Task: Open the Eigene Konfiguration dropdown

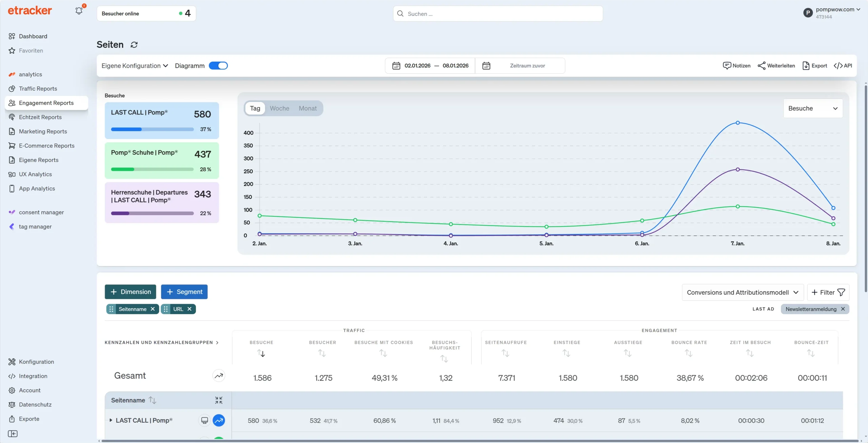Action: tap(134, 65)
